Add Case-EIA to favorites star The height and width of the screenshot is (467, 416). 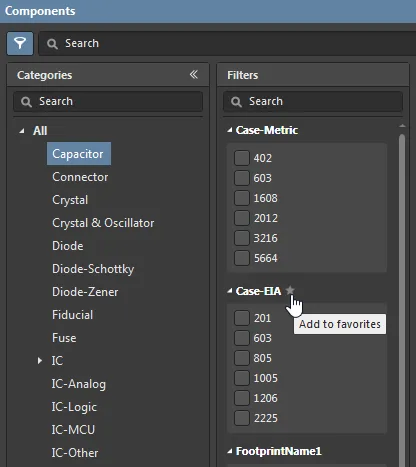(x=290, y=290)
